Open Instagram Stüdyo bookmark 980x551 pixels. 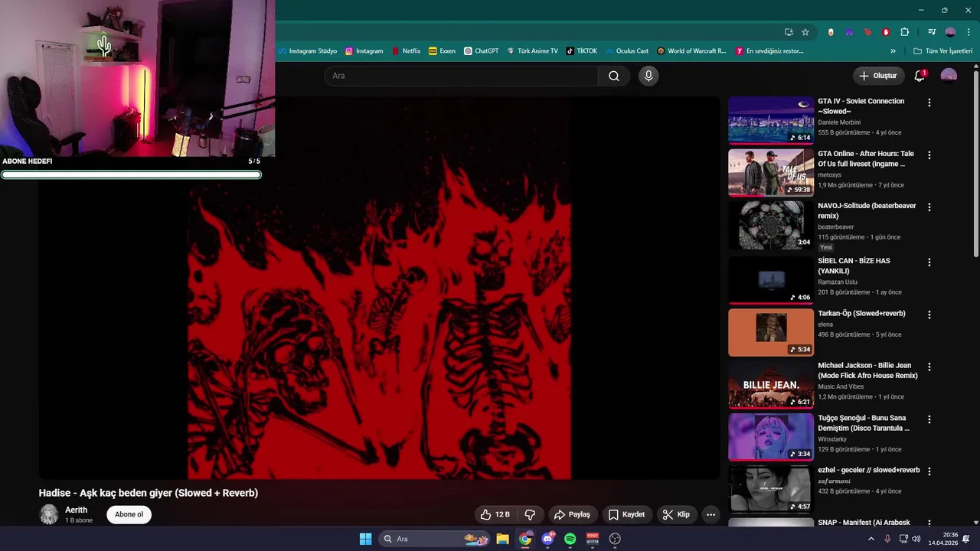308,51
